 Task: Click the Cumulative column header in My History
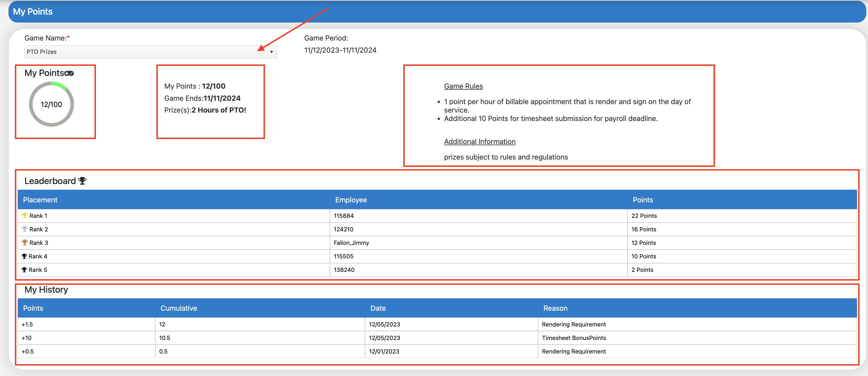[179, 308]
